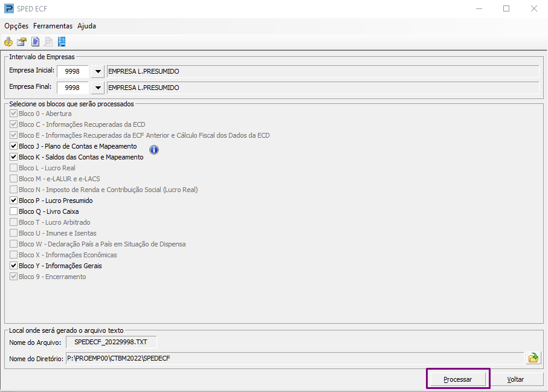Uncheck Bloco P - Lucro Presumido
The height and width of the screenshot is (392, 548).
[x=14, y=201]
